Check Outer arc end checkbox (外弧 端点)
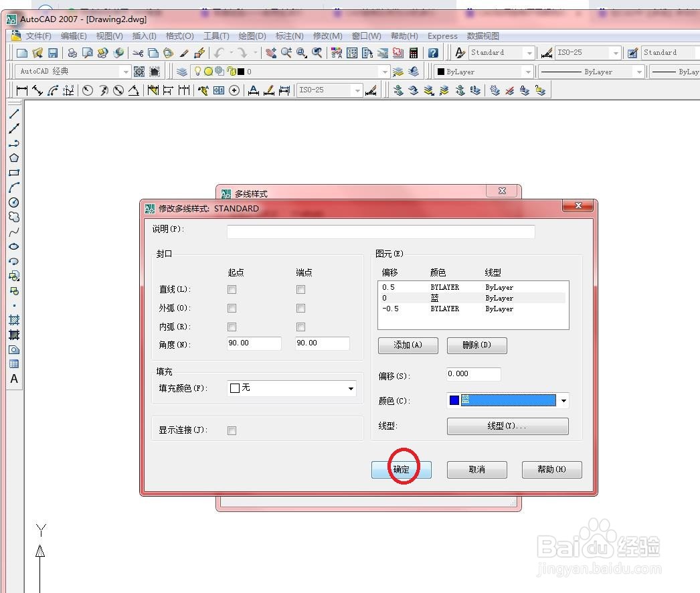This screenshot has height=593, width=700. click(x=300, y=308)
